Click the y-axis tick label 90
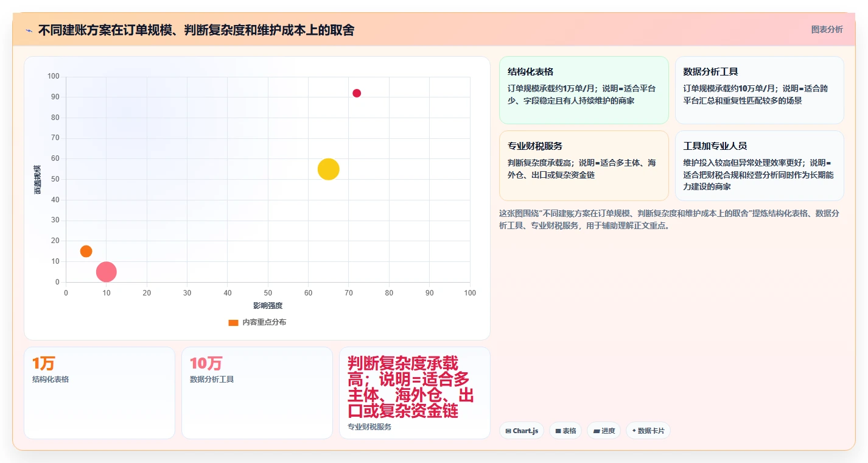Screen dimensions: 868x463 [55, 97]
